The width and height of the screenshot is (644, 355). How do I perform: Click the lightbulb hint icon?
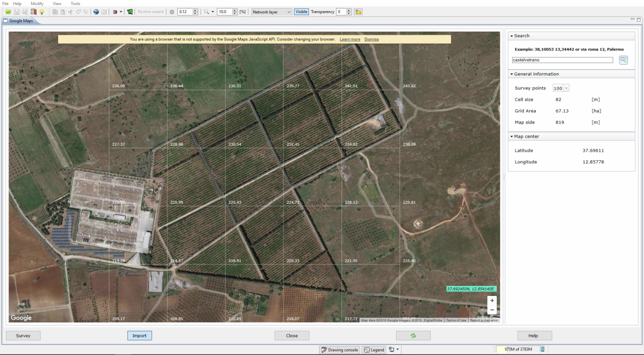[x=42, y=12]
